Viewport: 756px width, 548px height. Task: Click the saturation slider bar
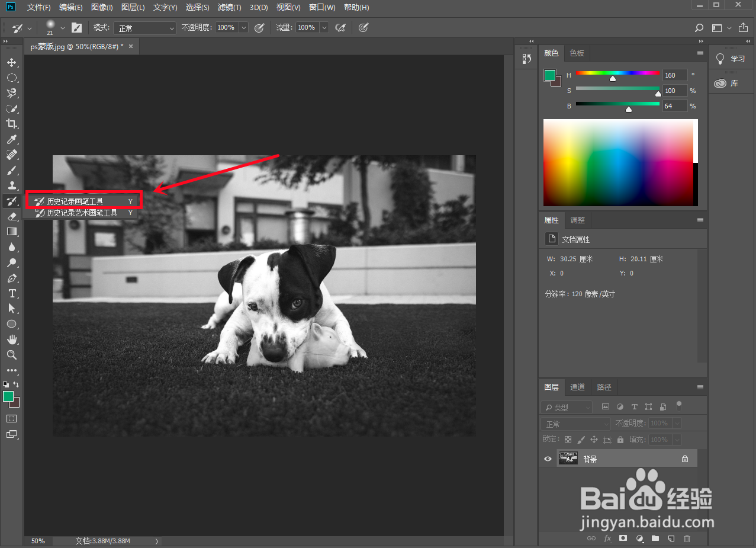coord(617,88)
